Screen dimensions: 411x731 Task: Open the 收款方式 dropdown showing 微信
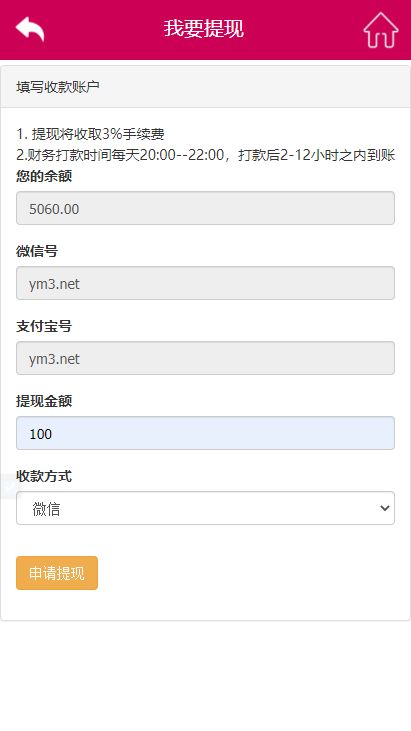coord(206,508)
